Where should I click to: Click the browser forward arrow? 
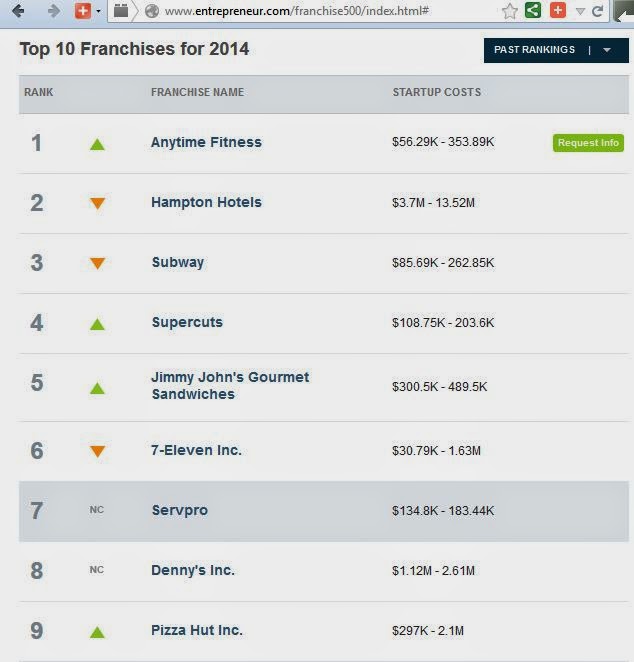coord(53,11)
